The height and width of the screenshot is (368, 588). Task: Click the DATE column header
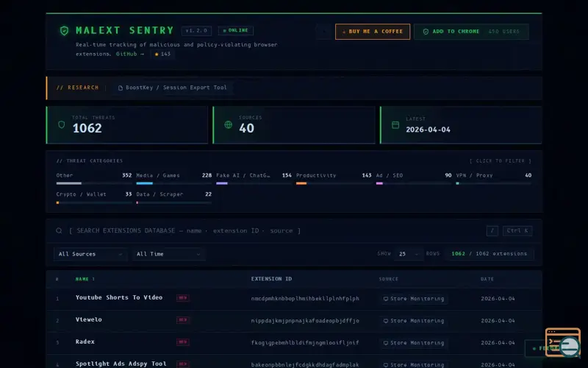coord(487,279)
